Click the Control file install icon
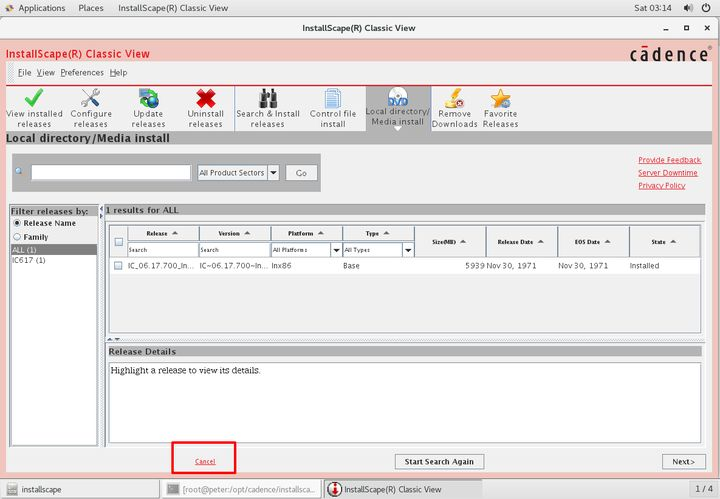This screenshot has height=499, width=720. (333, 98)
